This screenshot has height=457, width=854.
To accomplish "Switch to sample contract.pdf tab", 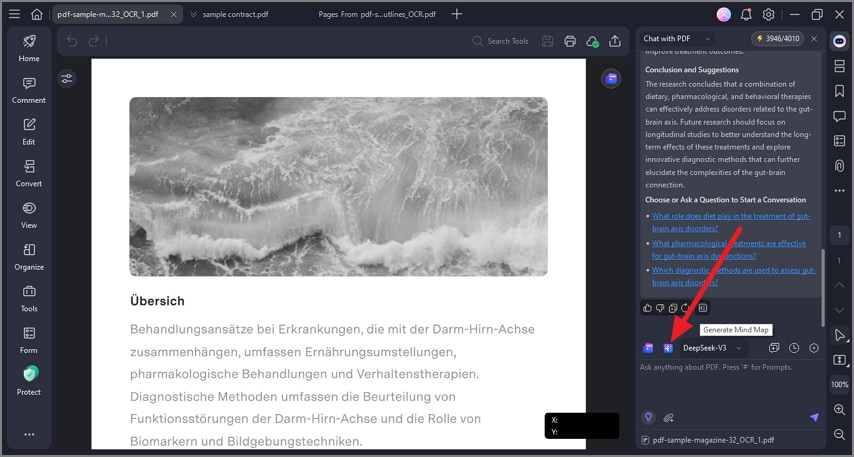I will (235, 15).
